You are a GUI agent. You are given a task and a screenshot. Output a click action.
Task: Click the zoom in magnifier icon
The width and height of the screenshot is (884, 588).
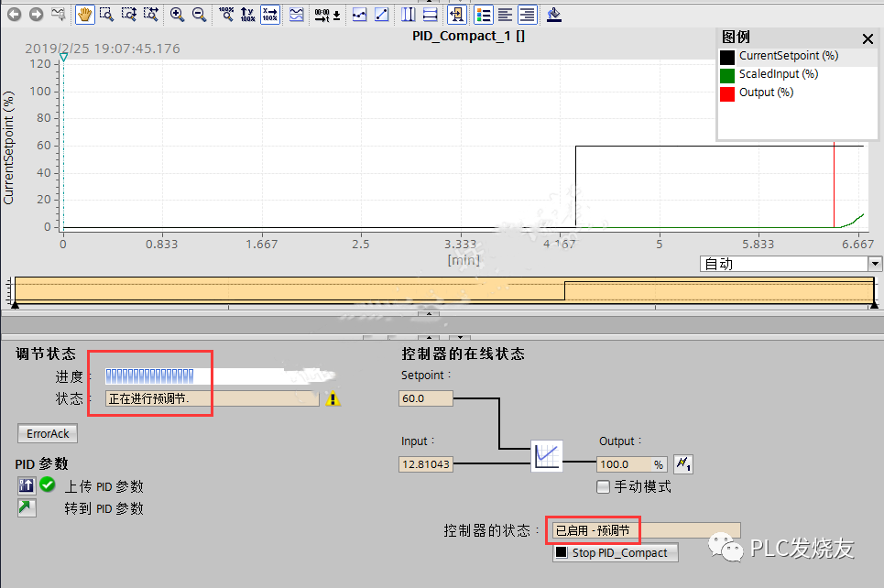point(177,14)
